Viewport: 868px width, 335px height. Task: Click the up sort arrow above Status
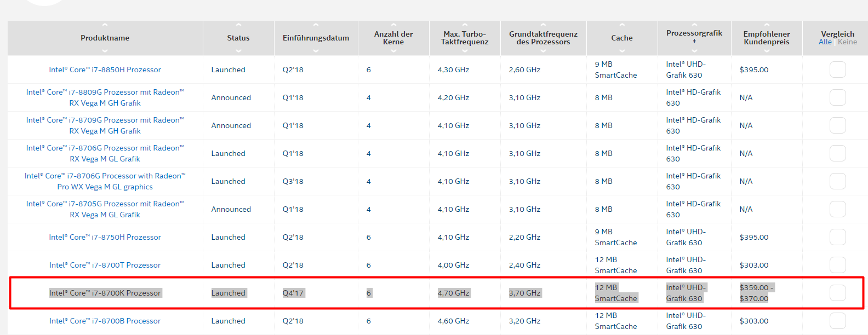(x=238, y=25)
